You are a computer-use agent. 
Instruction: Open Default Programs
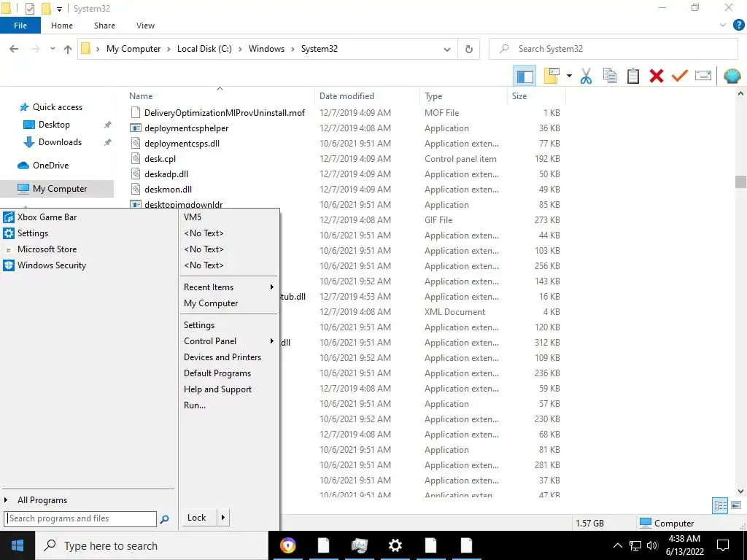click(217, 373)
